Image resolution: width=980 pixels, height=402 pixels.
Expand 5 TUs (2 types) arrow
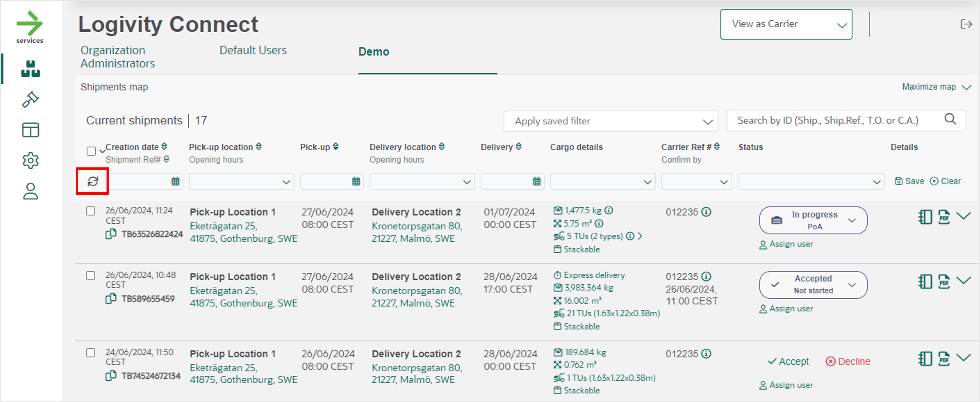[640, 236]
